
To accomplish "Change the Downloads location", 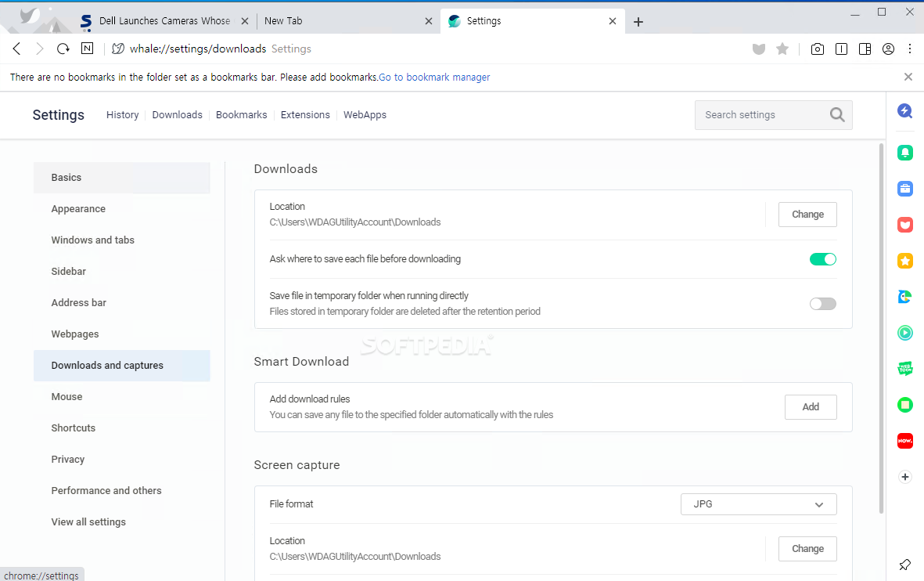I will (x=807, y=215).
